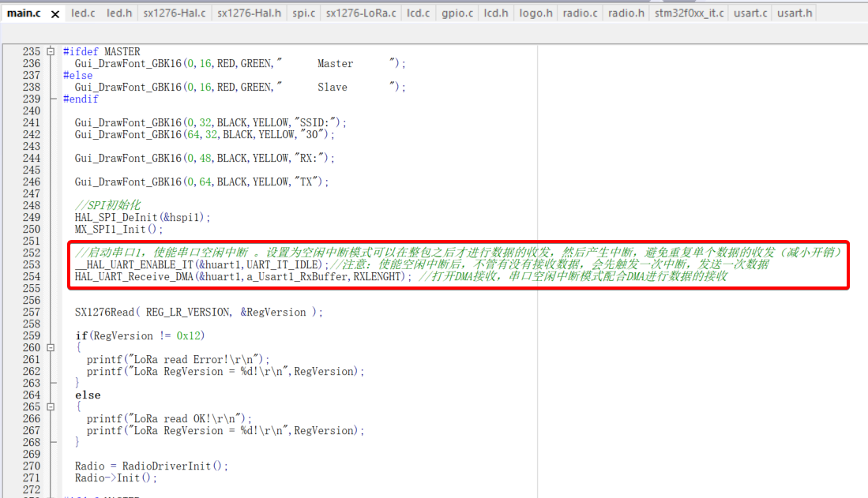Viewport: 868px width, 498px height.
Task: Select the spi.c tab
Action: 303,13
